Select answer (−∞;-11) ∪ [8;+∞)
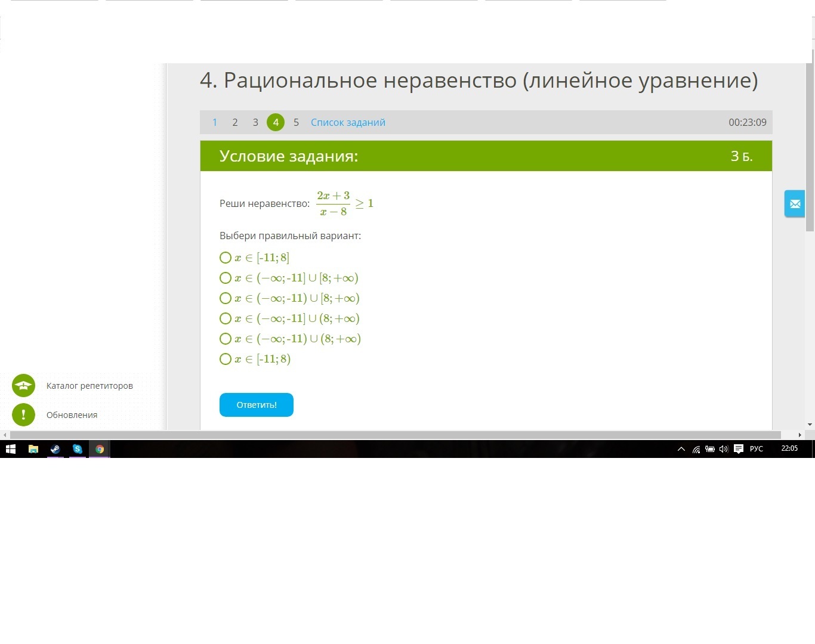 click(x=226, y=298)
